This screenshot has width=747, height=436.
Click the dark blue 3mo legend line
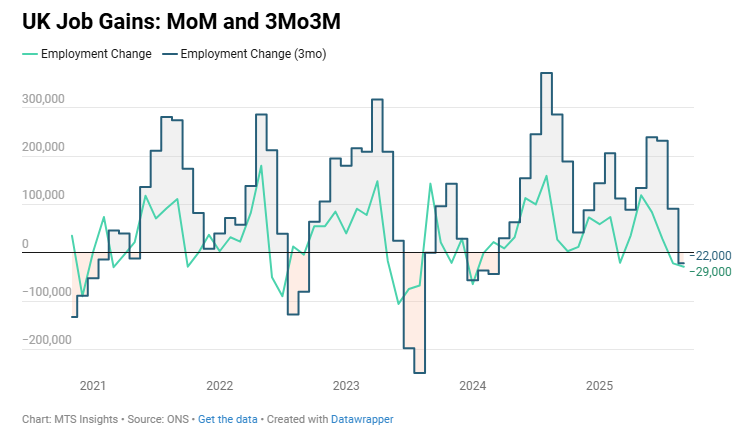click(x=169, y=54)
